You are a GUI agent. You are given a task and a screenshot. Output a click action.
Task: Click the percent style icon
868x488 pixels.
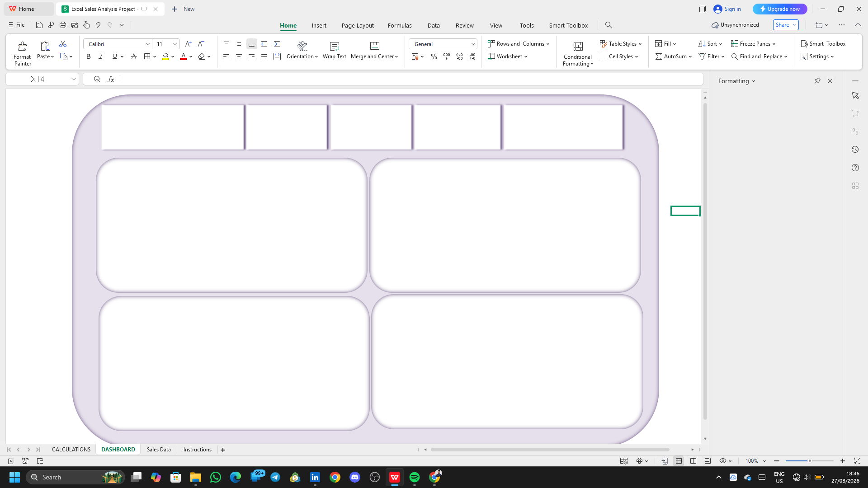pos(434,56)
